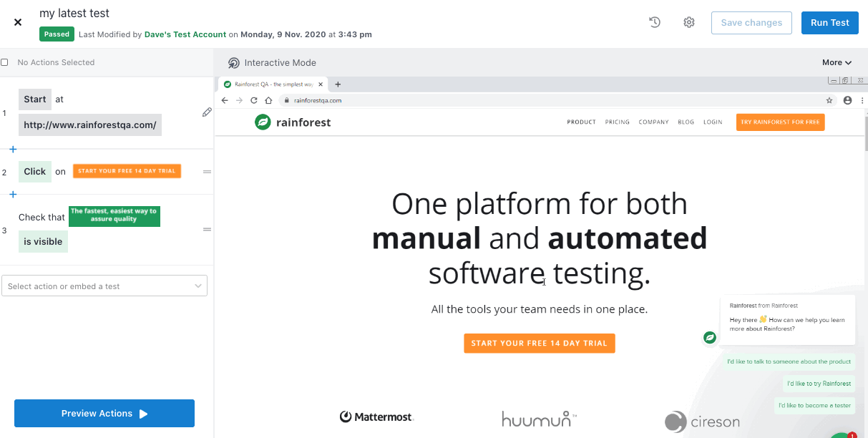Click the Interactive Mode icon

click(233, 63)
